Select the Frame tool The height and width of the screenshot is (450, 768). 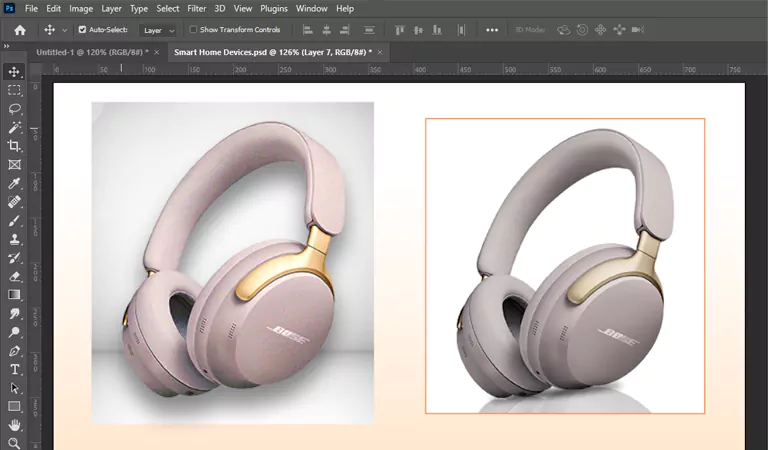(x=14, y=165)
